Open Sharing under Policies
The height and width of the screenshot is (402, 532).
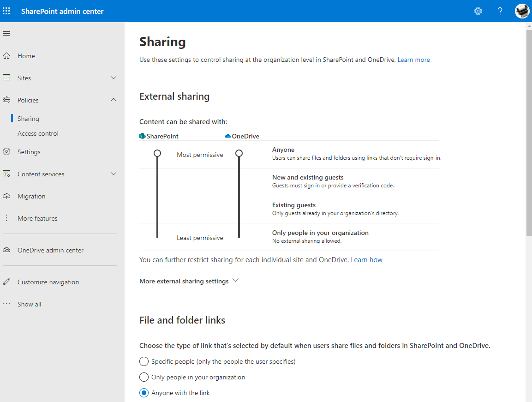tap(28, 119)
